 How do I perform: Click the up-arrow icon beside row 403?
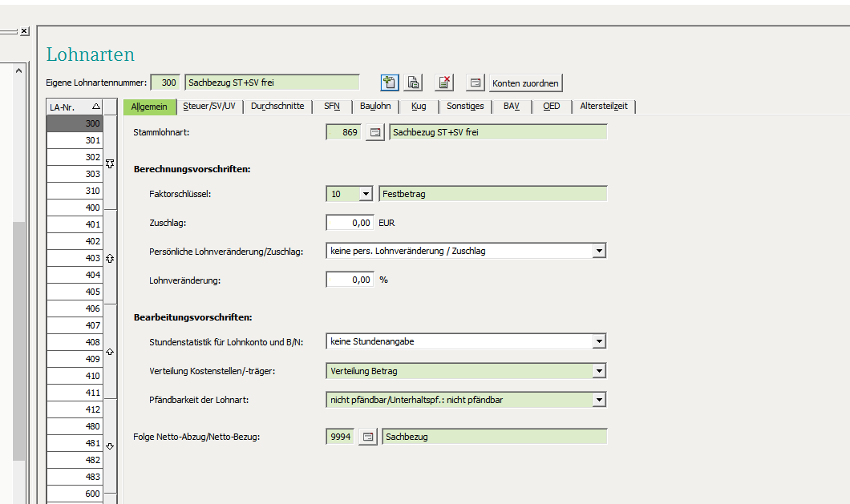(110, 258)
